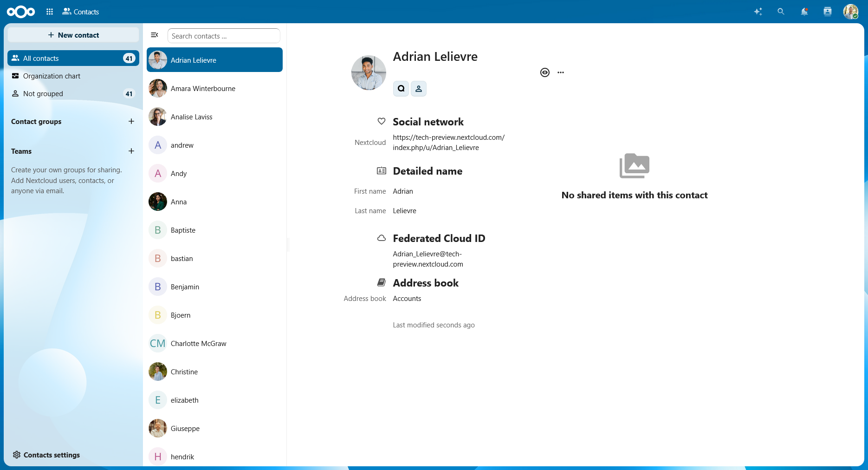Open Organization chart view
The width and height of the screenshot is (868, 470).
point(73,76)
